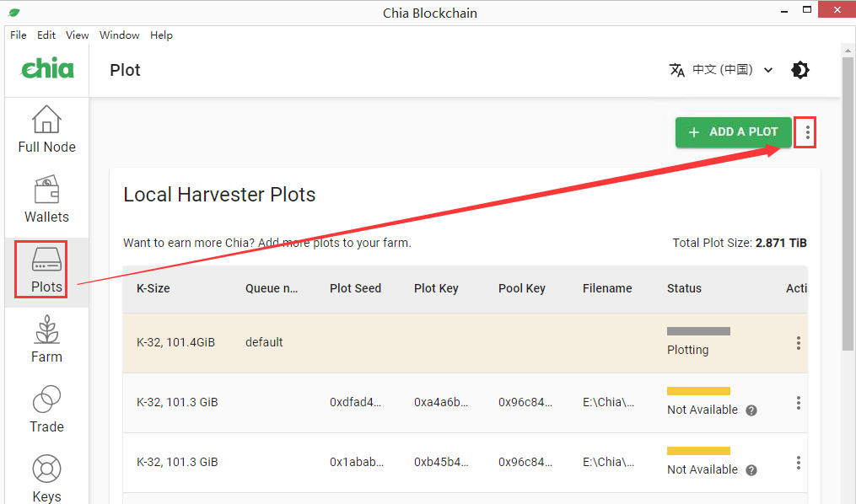Screen dimensions: 856x504
Task: Open actions menu for the Plotting row
Action: [x=798, y=343]
